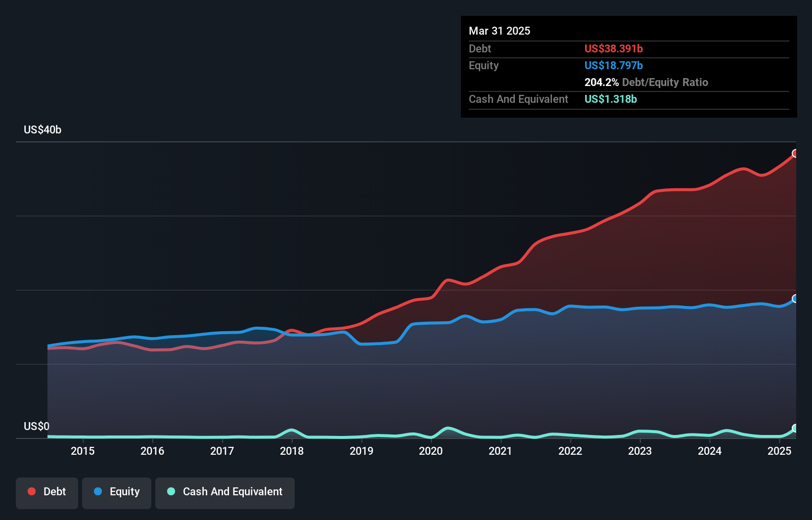Select the 2022 x-axis year label
The width and height of the screenshot is (812, 520).
coord(570,451)
